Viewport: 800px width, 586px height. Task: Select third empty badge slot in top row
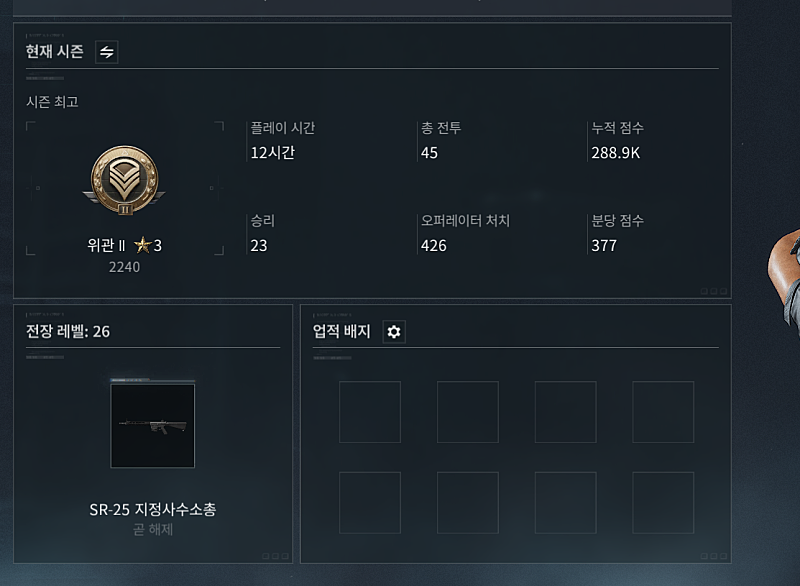tap(565, 412)
